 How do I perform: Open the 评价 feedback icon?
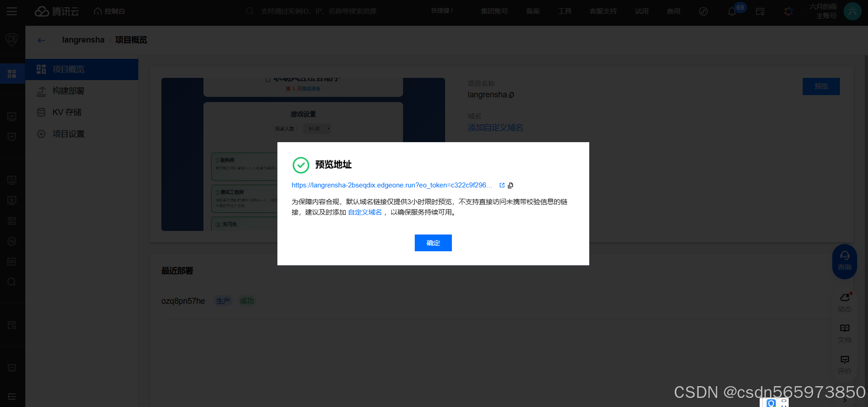point(844,364)
